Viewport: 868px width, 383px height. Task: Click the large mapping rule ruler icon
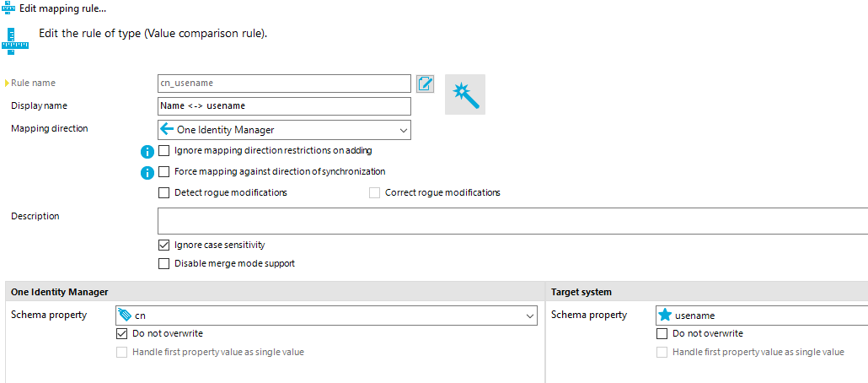[16, 40]
